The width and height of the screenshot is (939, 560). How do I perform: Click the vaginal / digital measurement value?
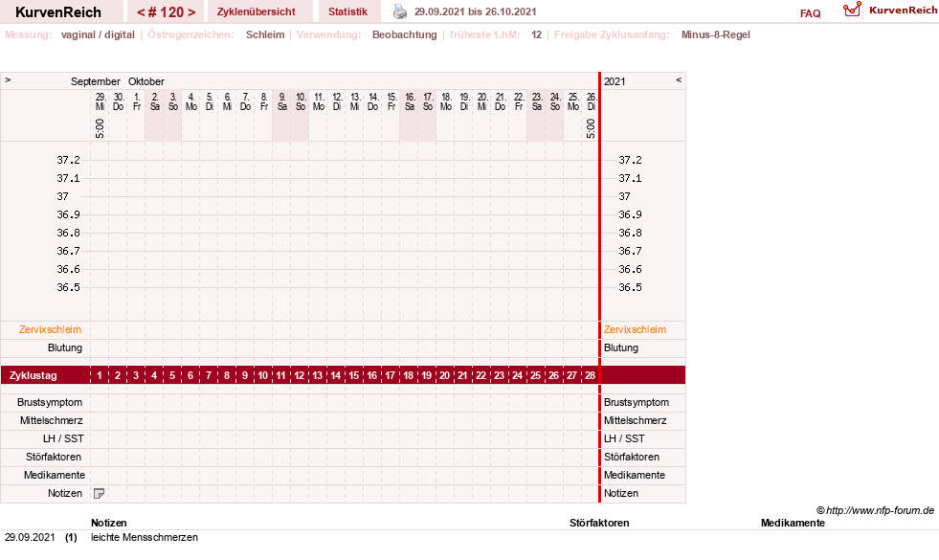[x=98, y=34]
